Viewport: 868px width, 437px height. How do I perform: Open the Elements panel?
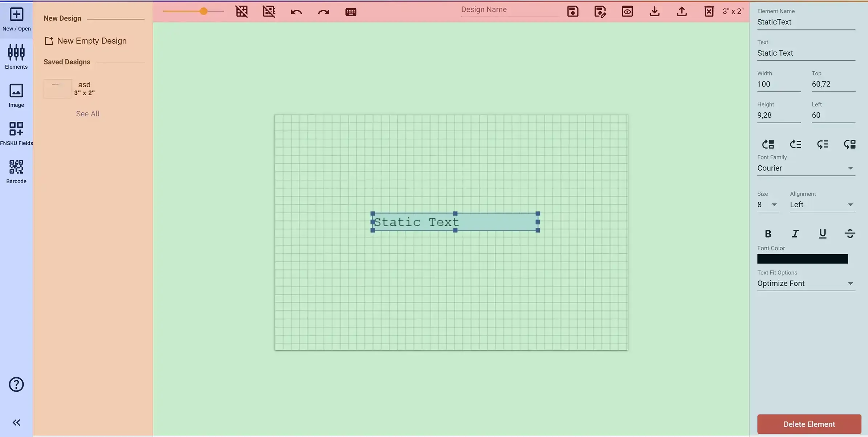[16, 57]
